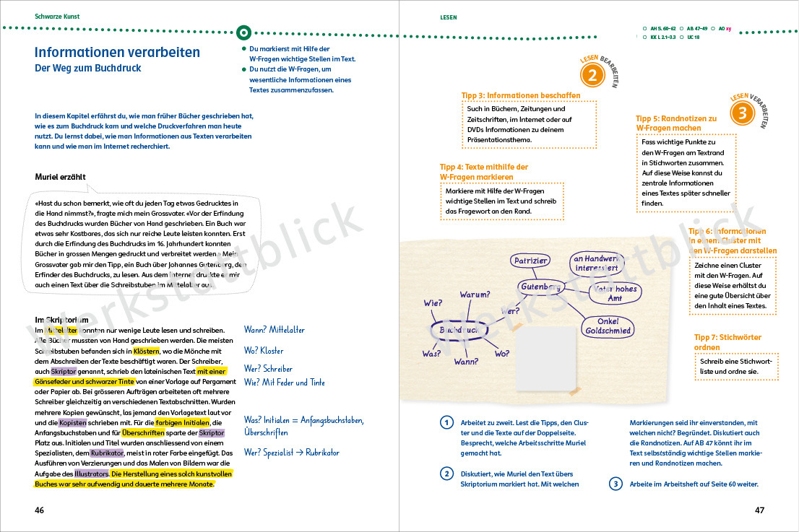Viewport: 799px width, 532px height.
Task: Click the Tipp 3: Informationen beschaffen heading
Action: pyautogui.click(x=511, y=95)
